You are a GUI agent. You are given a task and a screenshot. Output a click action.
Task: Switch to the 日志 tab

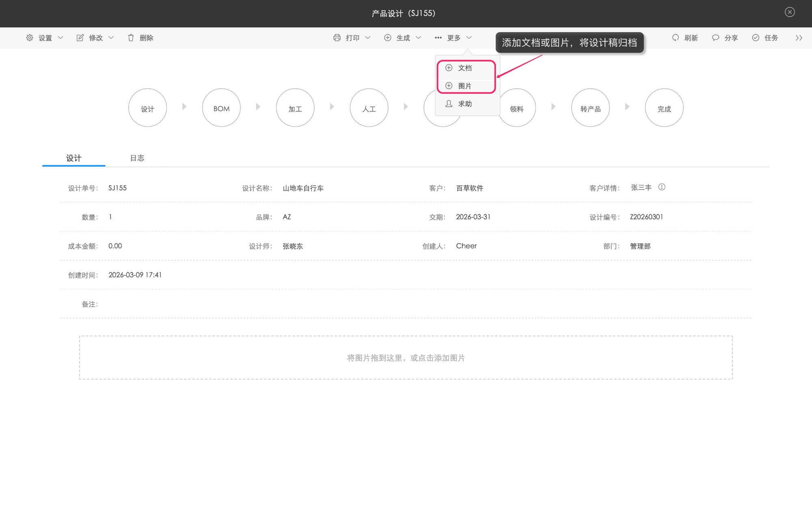coord(137,158)
